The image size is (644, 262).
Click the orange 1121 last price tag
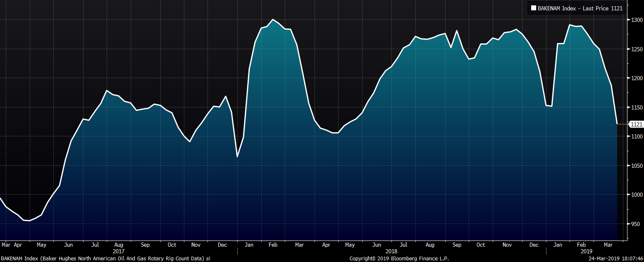(x=635, y=124)
